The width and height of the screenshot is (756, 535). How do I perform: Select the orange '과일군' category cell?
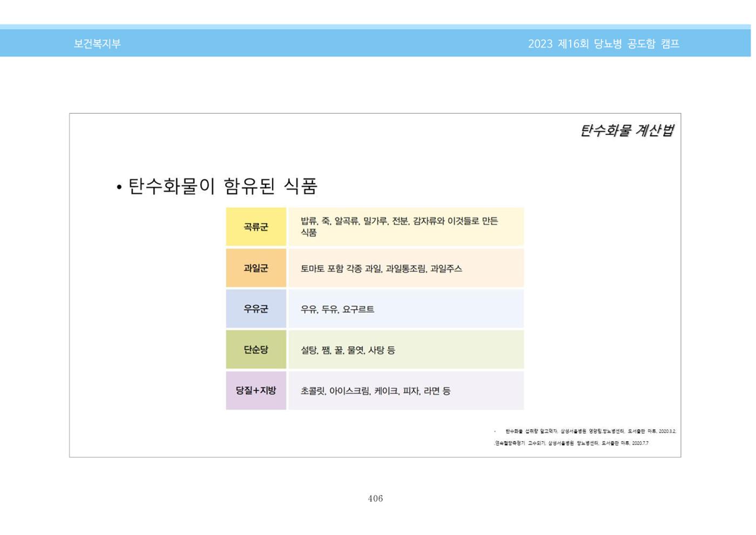click(x=256, y=268)
